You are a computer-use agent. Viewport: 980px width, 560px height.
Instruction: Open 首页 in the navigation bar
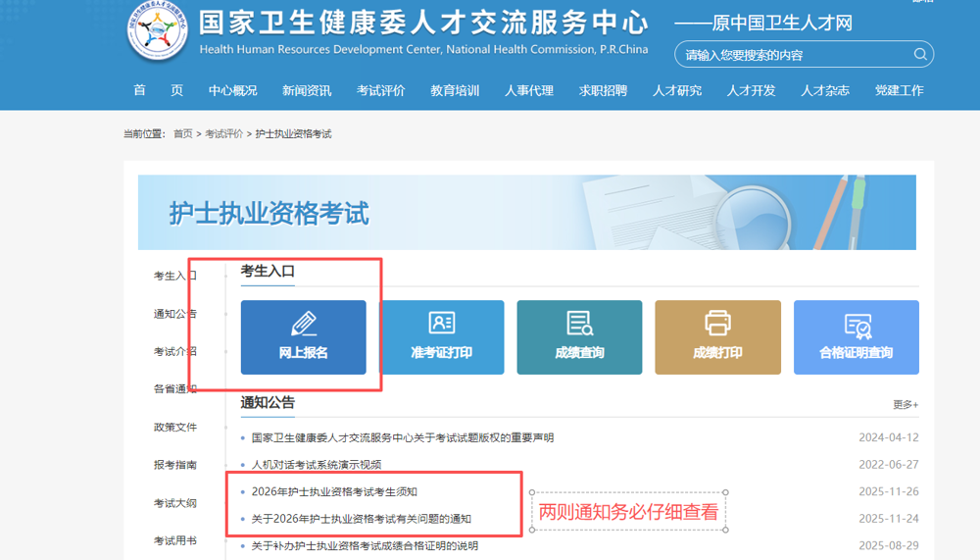tap(158, 90)
